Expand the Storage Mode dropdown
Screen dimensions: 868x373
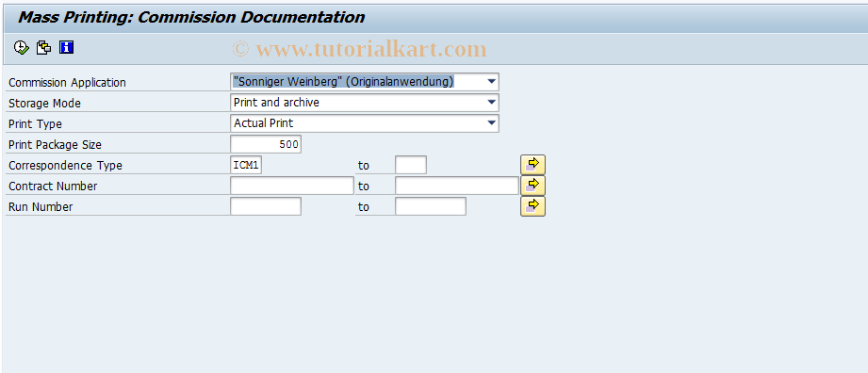click(x=492, y=103)
